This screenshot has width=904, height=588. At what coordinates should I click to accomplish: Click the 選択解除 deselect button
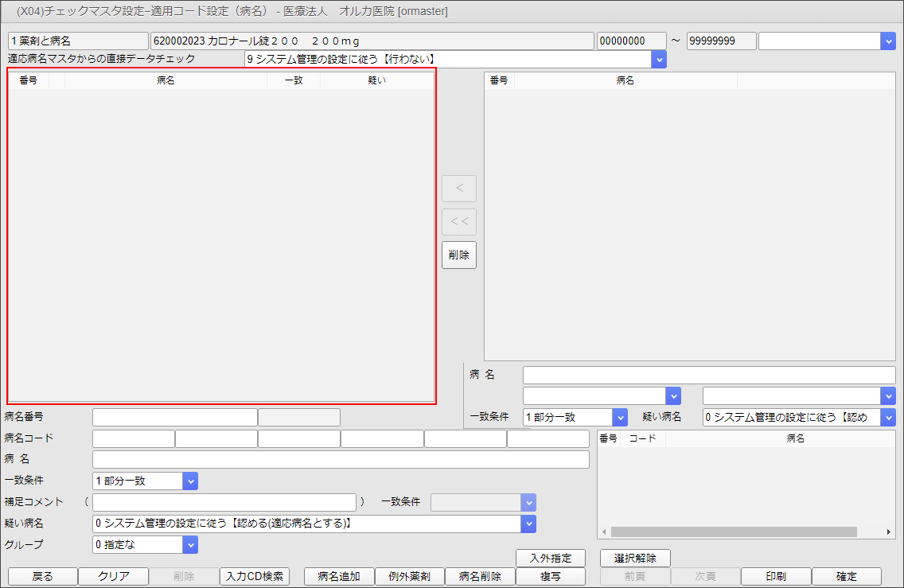(633, 558)
